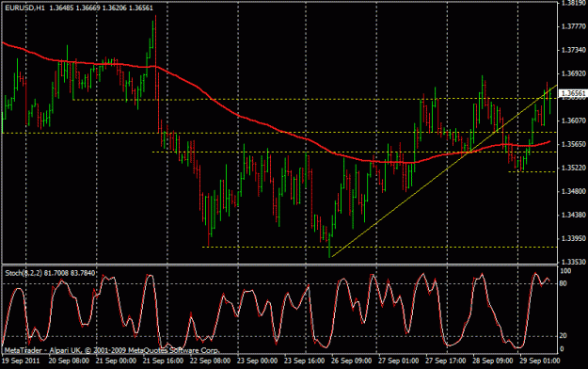Click the 29 Sep 01:00 time label
The image size is (588, 369).
540,361
